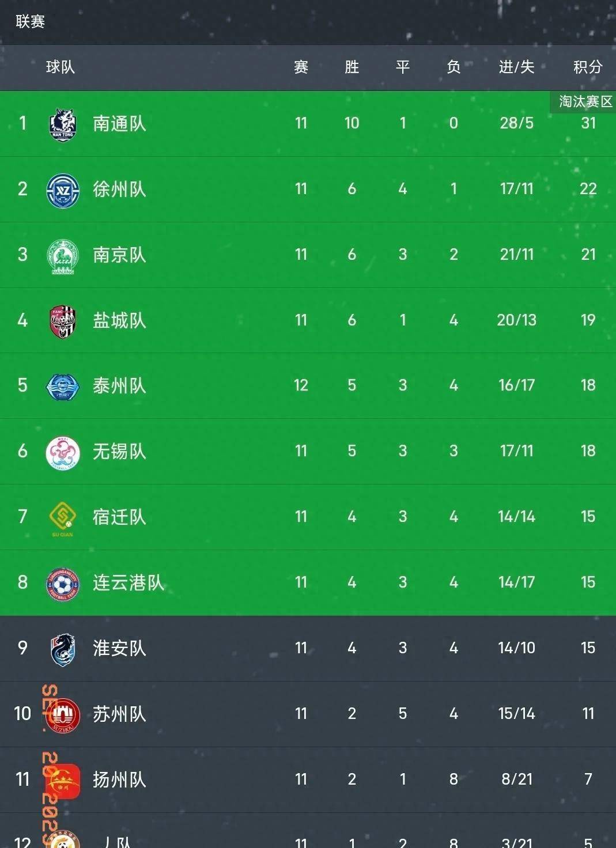Open the 南通队 team name link
This screenshot has width=616, height=848.
tap(119, 123)
